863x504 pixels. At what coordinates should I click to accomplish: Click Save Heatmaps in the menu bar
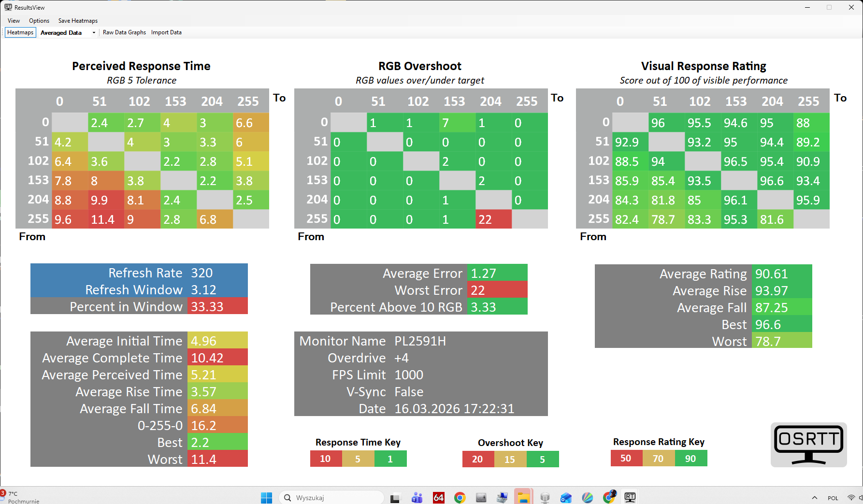pyautogui.click(x=78, y=21)
